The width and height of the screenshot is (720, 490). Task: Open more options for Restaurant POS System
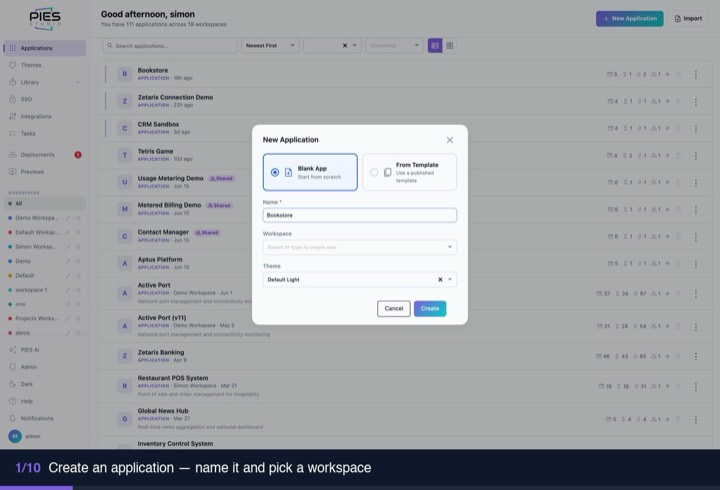(696, 386)
